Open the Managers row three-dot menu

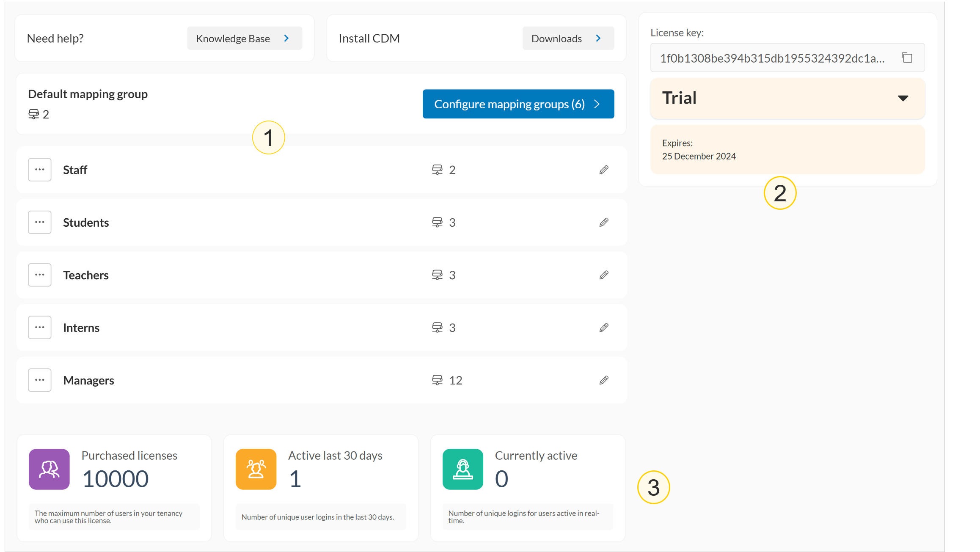[40, 380]
